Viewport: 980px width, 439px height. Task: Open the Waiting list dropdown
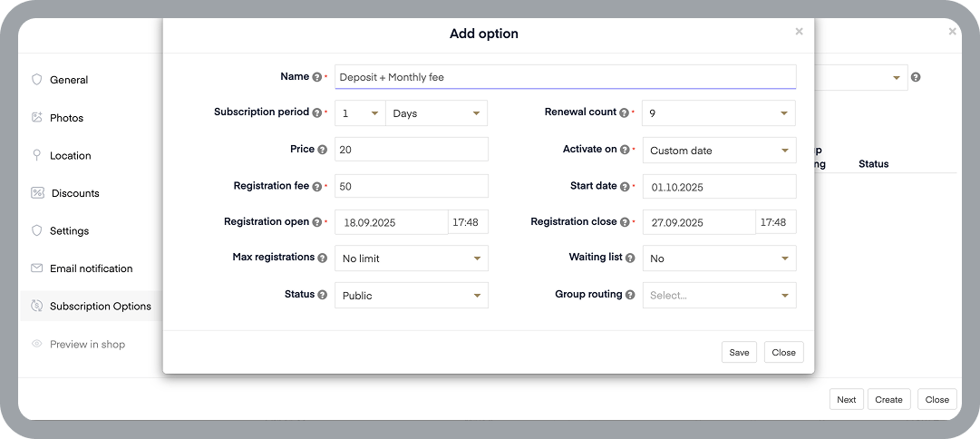point(720,259)
